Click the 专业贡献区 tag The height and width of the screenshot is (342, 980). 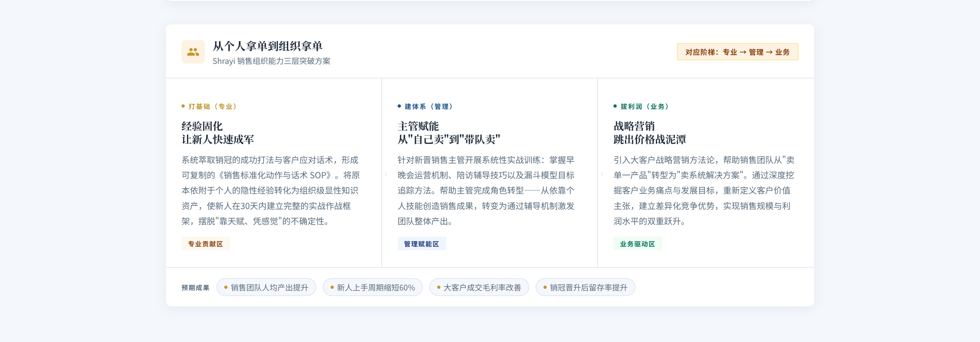click(205, 244)
